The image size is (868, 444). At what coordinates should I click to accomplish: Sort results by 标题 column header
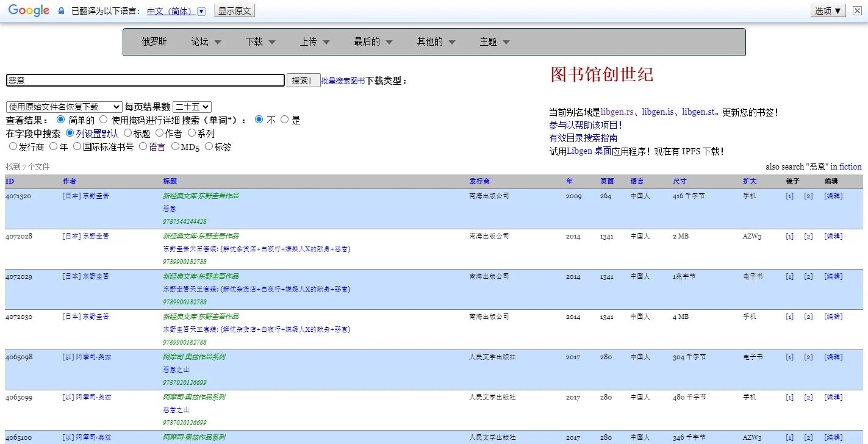point(170,181)
